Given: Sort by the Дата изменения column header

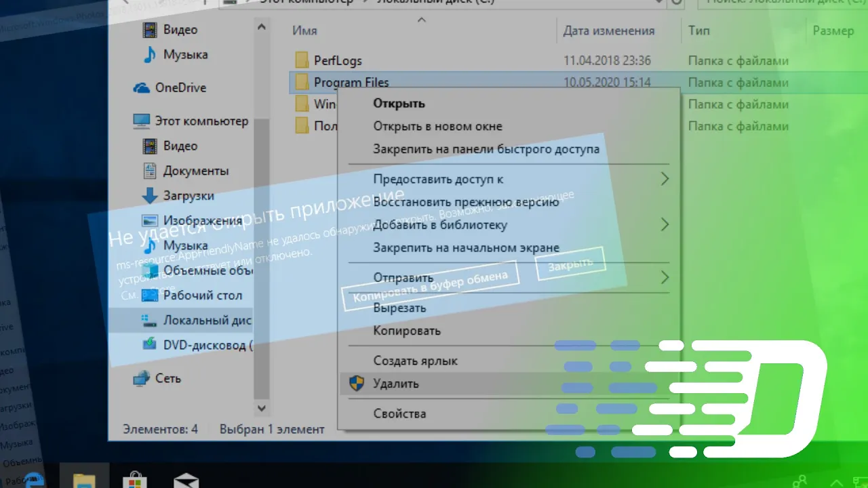Looking at the screenshot, I should (x=609, y=30).
